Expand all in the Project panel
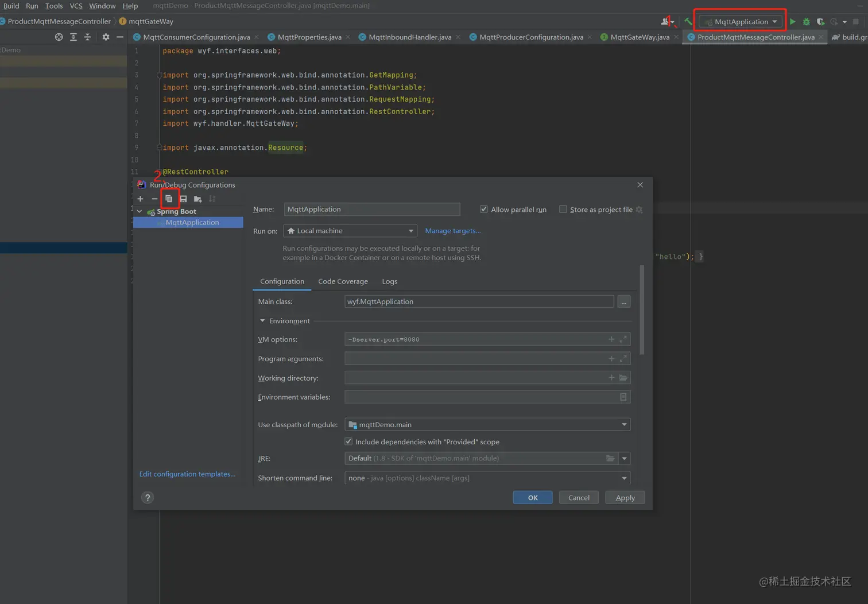 tap(73, 37)
